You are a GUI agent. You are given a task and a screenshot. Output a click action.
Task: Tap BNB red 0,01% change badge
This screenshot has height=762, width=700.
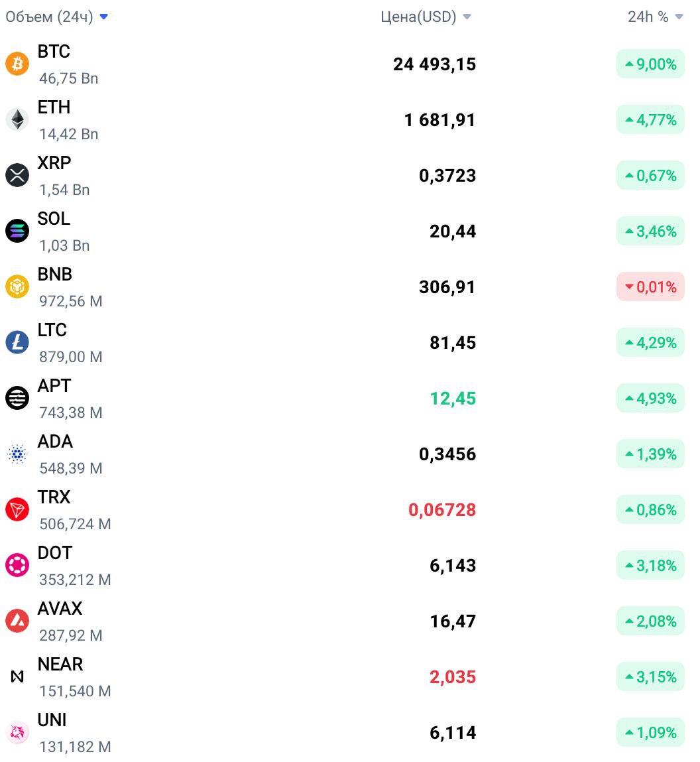point(650,286)
